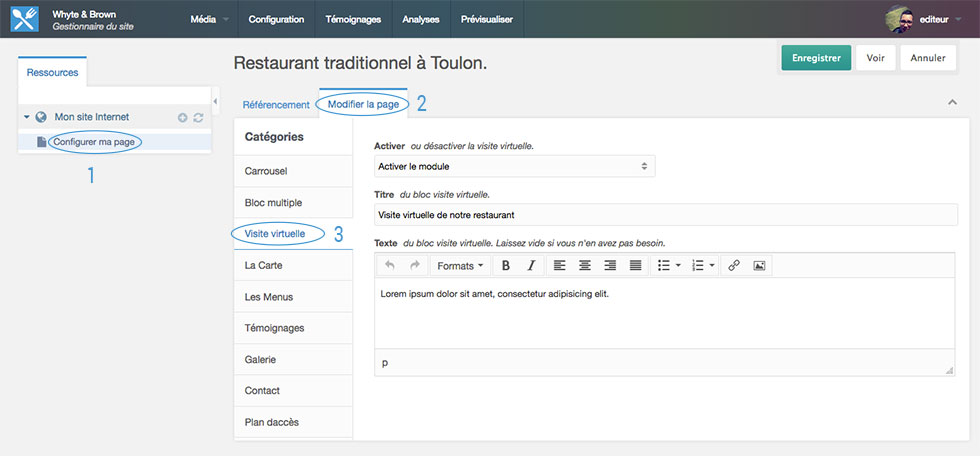Image resolution: width=980 pixels, height=456 pixels.
Task: Click the refresh icon beside Mon site Internet
Action: point(198,118)
